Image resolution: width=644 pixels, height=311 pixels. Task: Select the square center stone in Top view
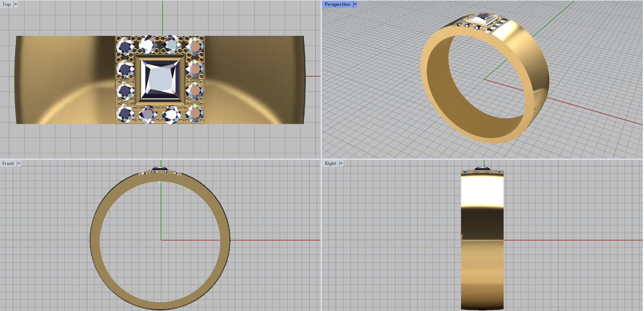(160, 80)
